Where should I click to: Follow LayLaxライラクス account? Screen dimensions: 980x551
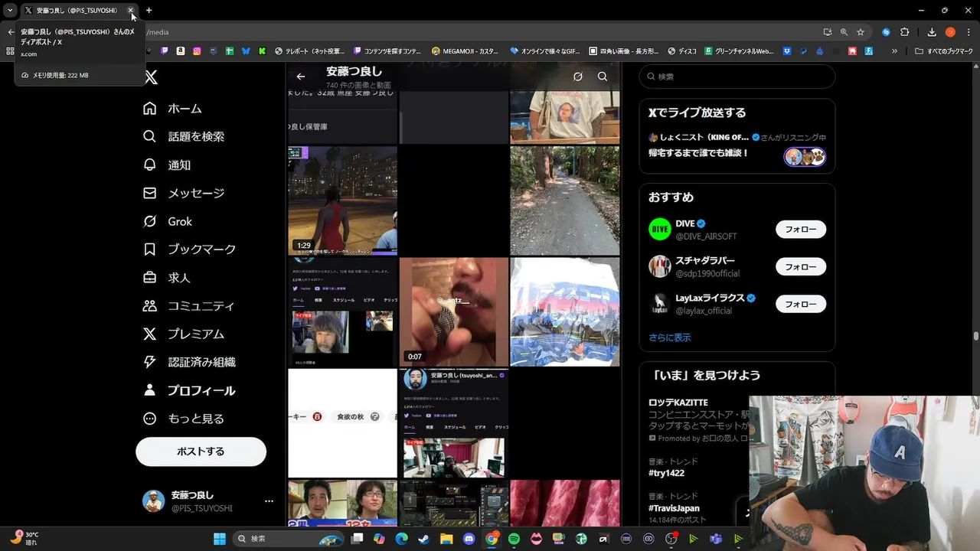pos(801,305)
